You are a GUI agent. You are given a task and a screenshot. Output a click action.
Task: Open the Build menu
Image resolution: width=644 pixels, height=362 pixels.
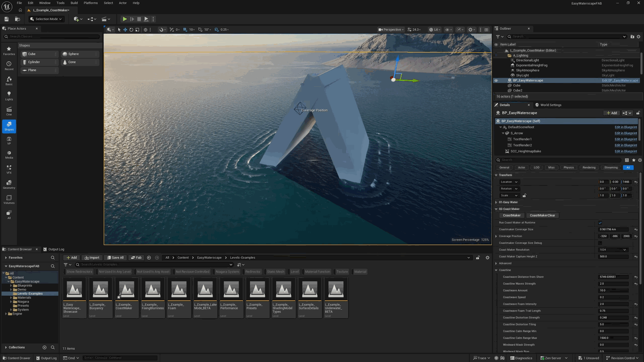tap(74, 3)
